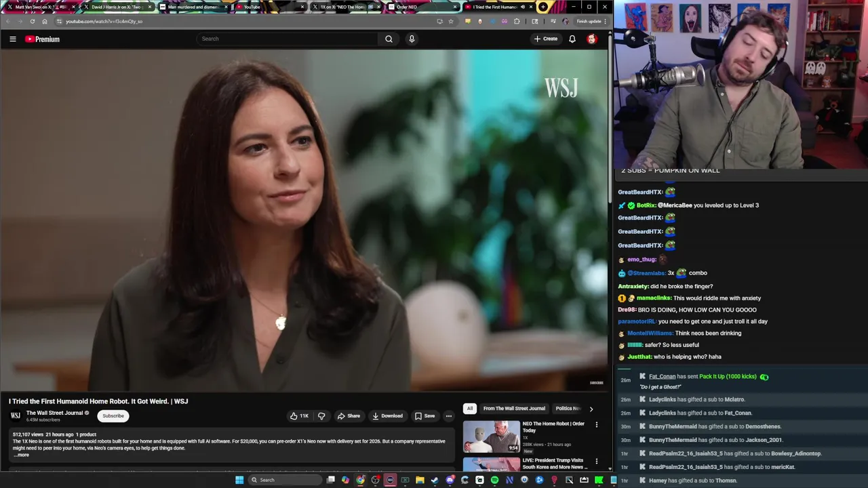Open The Wall Street Journal channel name
Screen dimensions: 868x488
54,413
